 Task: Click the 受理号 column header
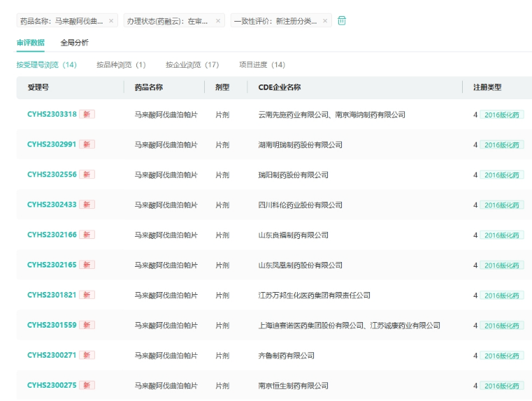(x=38, y=87)
